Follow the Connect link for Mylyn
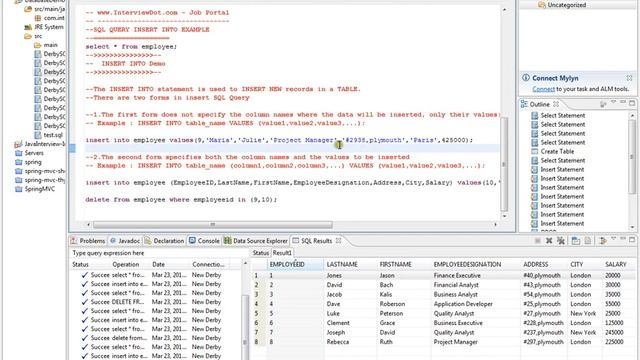640x360 pixels. click(x=543, y=89)
